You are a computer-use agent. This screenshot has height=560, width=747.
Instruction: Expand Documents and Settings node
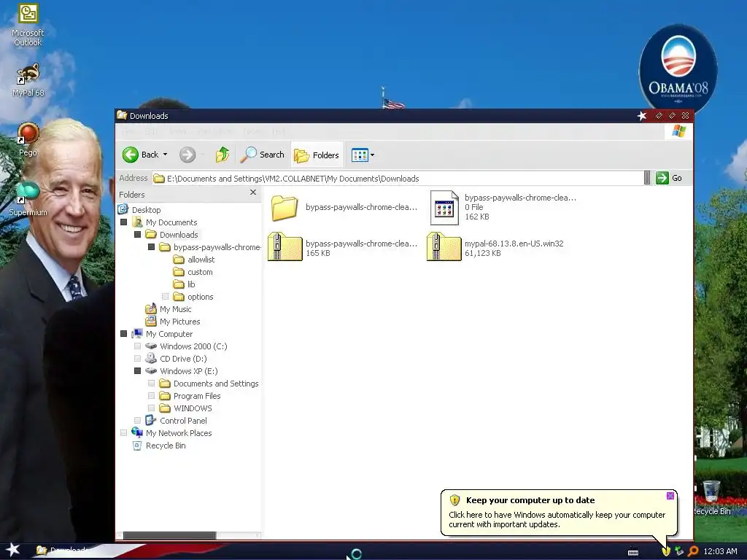pos(152,384)
